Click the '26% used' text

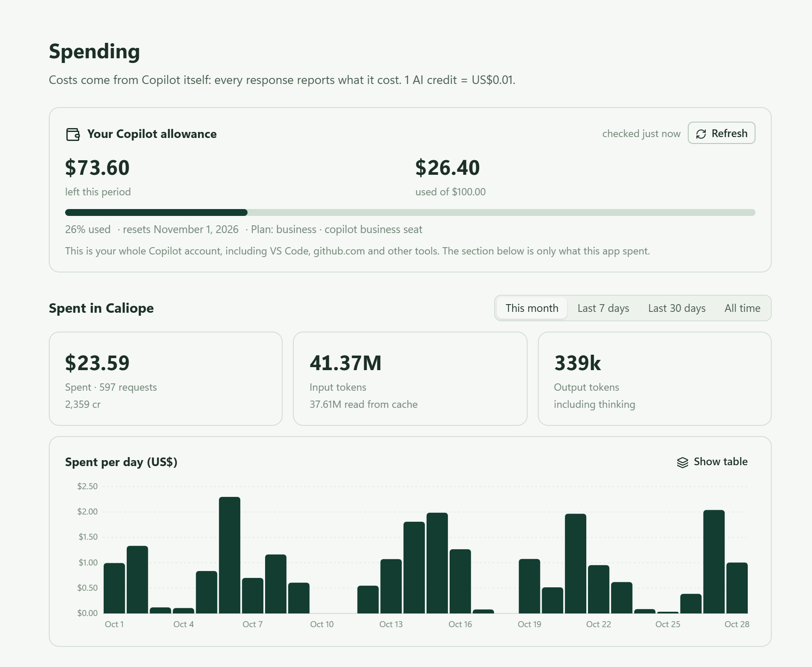[88, 230]
